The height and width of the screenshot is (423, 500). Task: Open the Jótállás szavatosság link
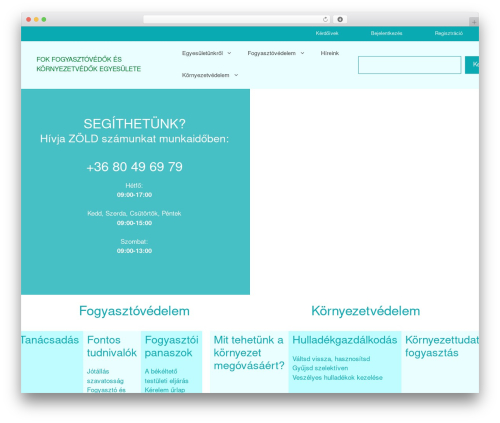[x=105, y=376]
